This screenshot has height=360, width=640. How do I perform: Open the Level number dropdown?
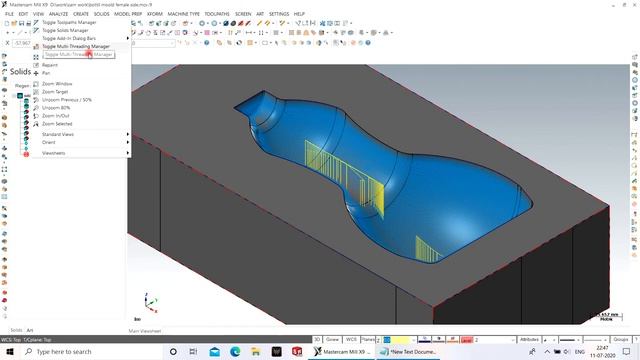(x=513, y=340)
